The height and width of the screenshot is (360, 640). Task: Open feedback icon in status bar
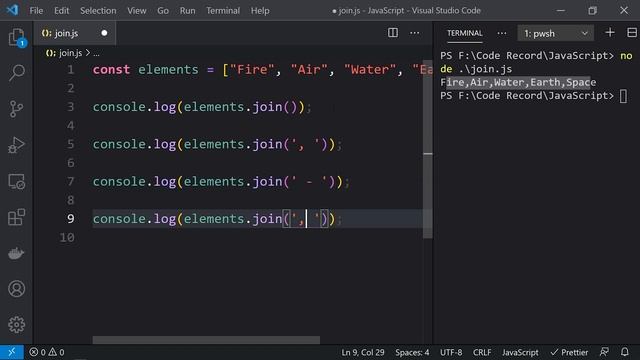coord(604,352)
